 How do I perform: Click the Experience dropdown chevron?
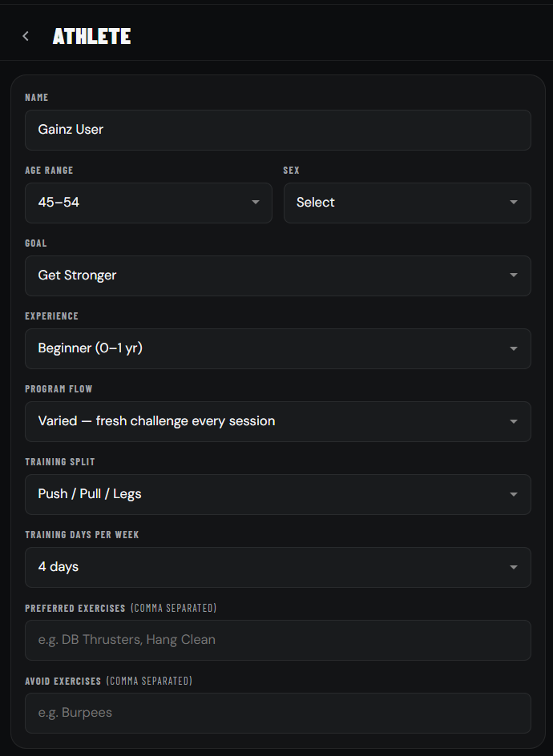(x=513, y=348)
